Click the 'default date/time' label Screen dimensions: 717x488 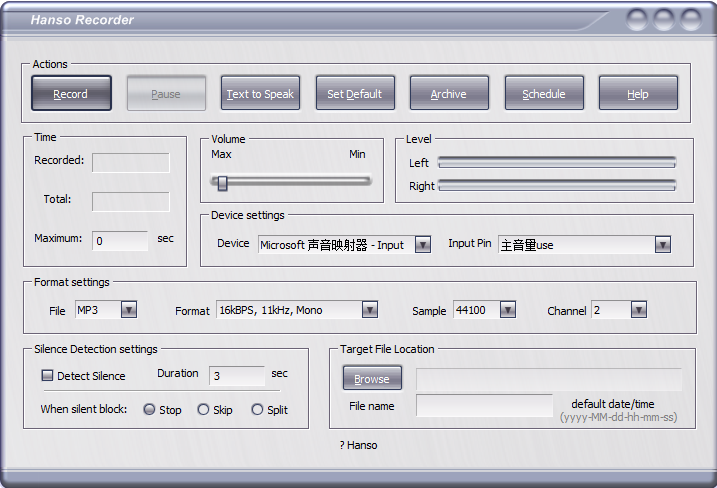click(613, 404)
